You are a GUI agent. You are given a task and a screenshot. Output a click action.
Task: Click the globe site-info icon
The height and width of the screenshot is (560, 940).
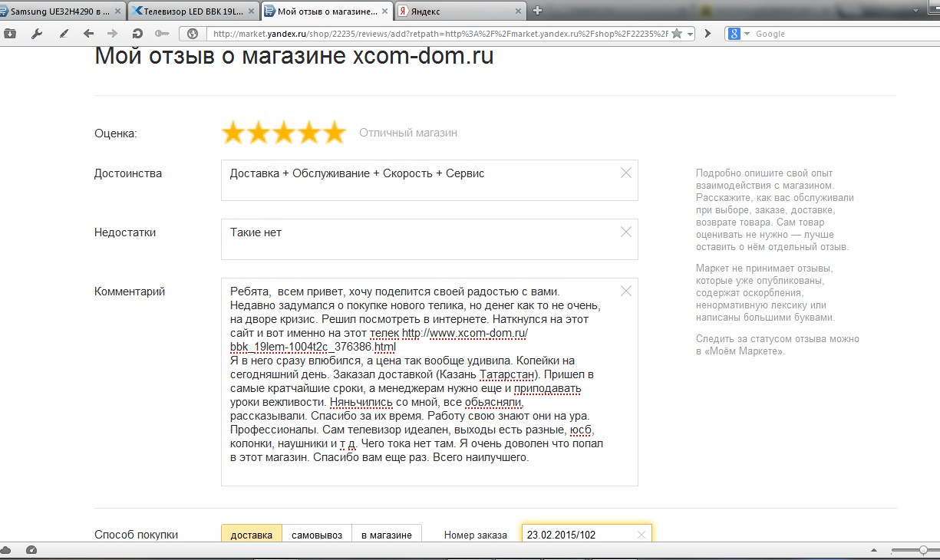pos(193,34)
